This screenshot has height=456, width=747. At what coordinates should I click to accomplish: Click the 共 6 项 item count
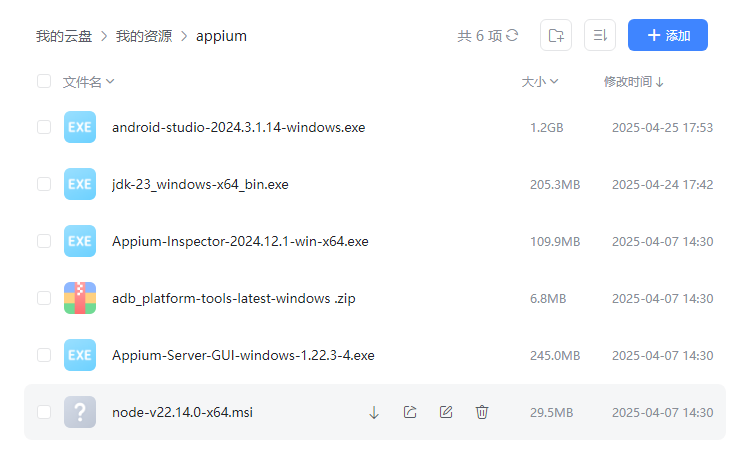(x=480, y=36)
